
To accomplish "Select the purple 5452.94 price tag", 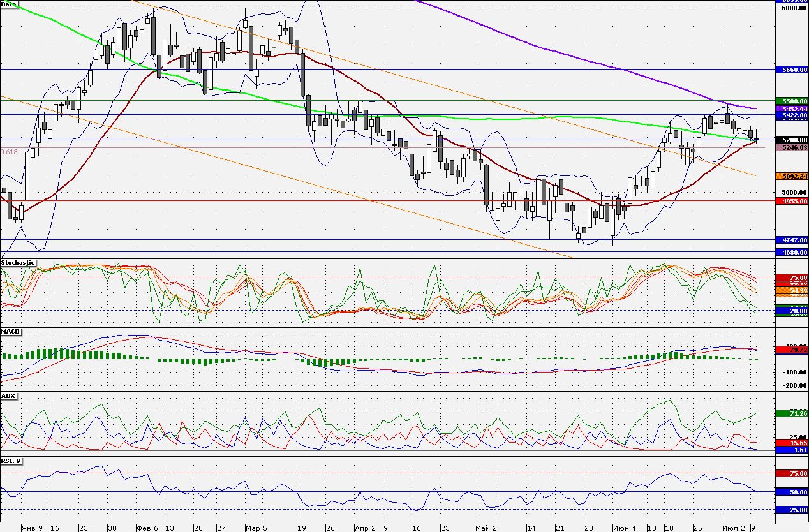I will click(x=792, y=109).
